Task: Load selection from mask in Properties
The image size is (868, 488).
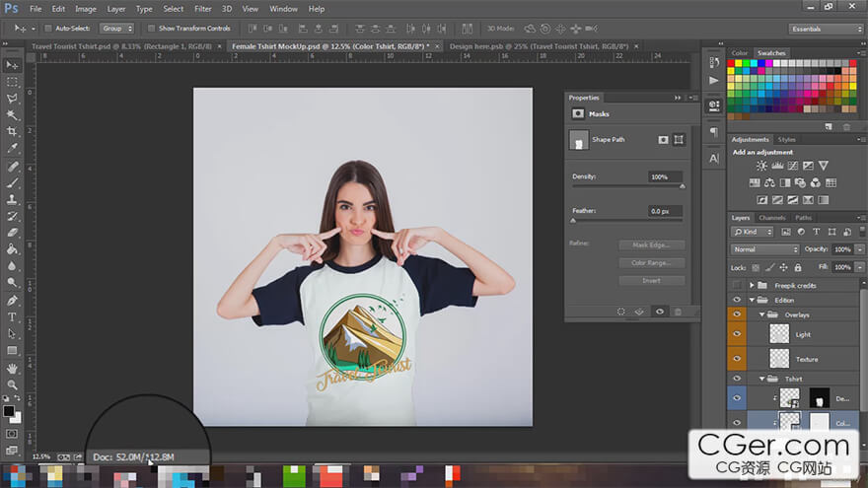Action: [621, 312]
